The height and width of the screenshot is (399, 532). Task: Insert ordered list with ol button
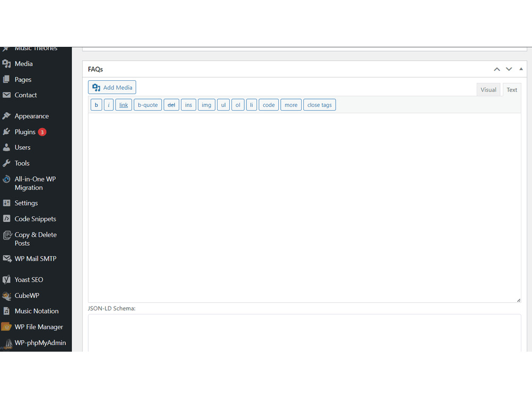(238, 105)
